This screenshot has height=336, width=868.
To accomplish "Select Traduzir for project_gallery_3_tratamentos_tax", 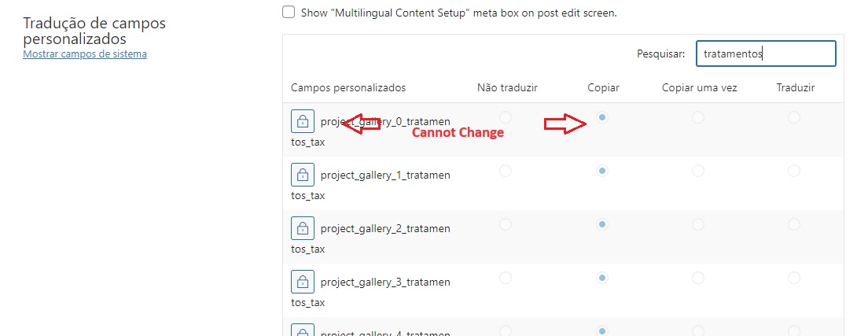I will pos(794,278).
